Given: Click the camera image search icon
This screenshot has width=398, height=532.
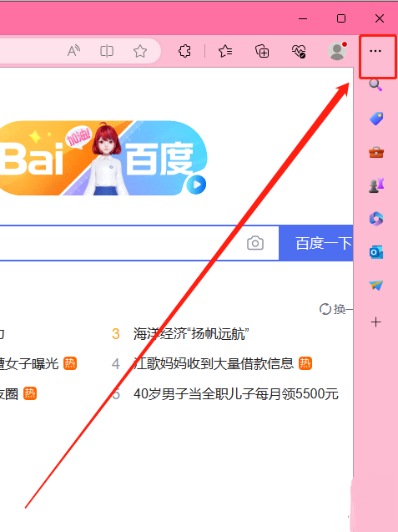Looking at the screenshot, I should click(x=255, y=243).
